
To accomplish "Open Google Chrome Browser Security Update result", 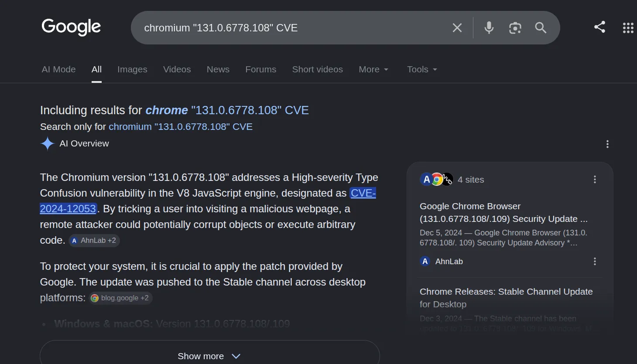I will tap(503, 213).
